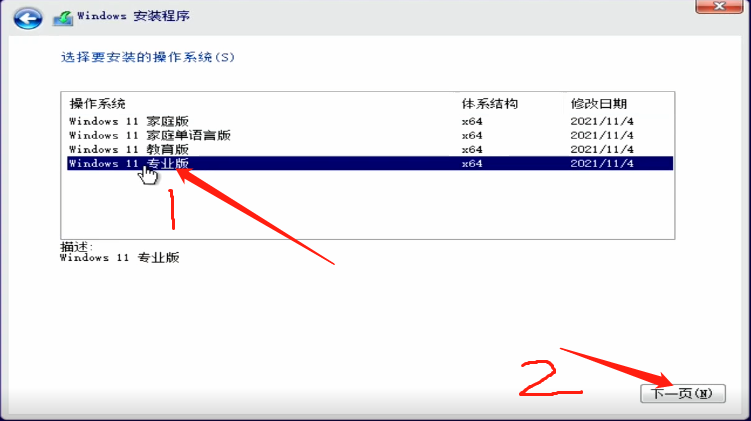751x421 pixels.
Task: Click the 下一页(N) button
Action: [683, 394]
